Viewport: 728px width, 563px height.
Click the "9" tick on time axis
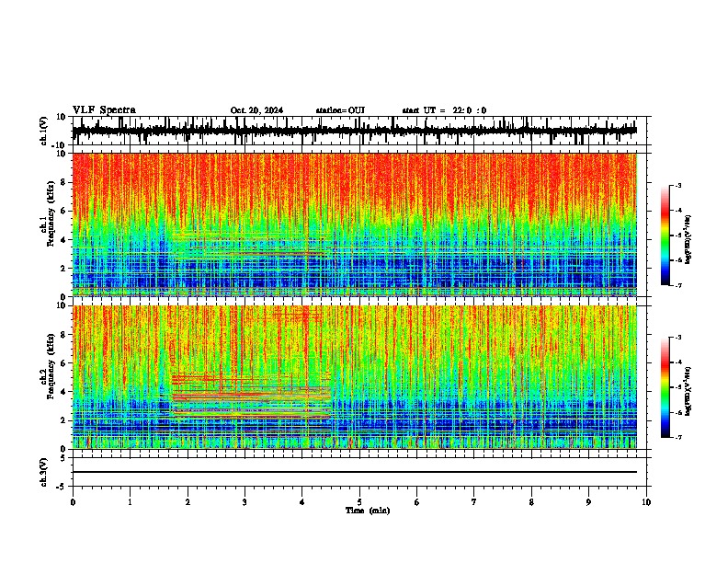[x=588, y=502]
